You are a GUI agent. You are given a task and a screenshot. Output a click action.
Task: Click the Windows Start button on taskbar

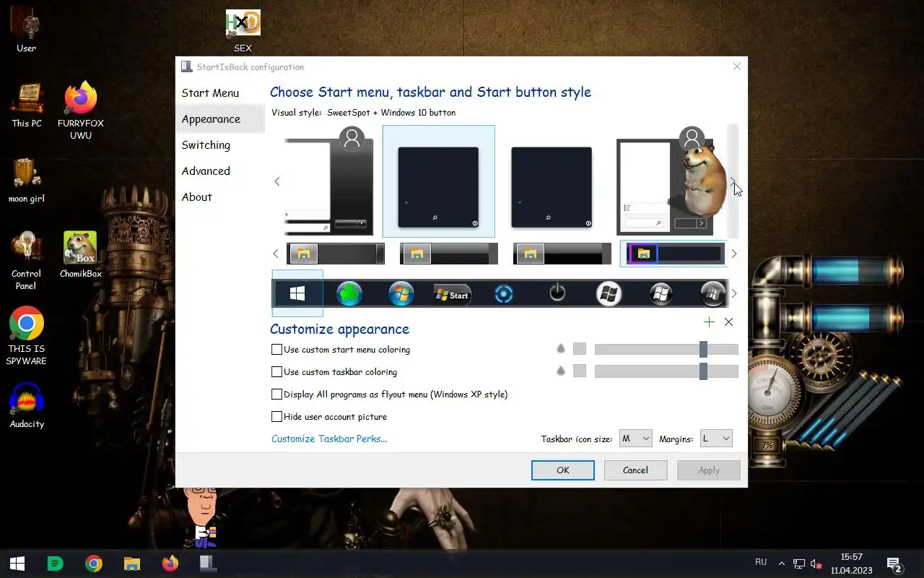coord(17,564)
